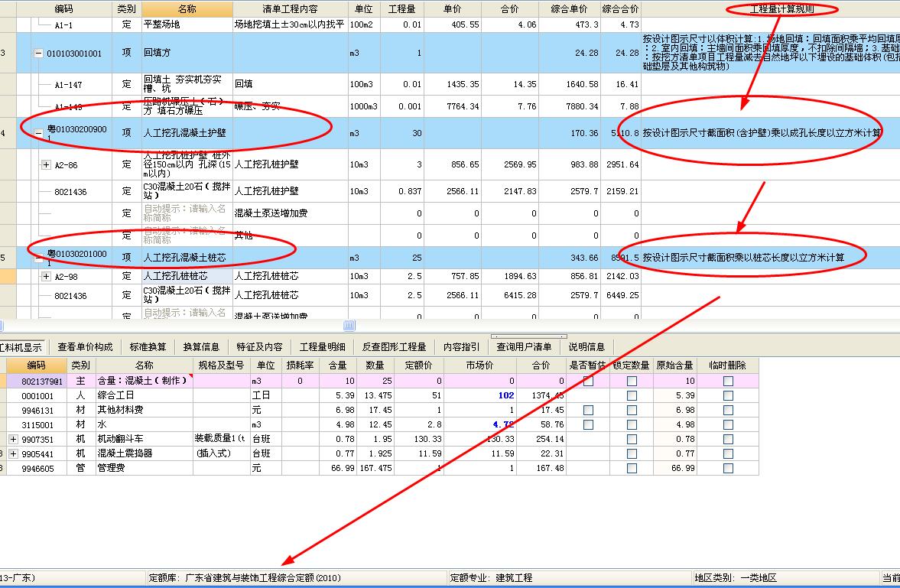Click the 市场价 column header
This screenshot has height=588, width=900.
click(x=480, y=365)
